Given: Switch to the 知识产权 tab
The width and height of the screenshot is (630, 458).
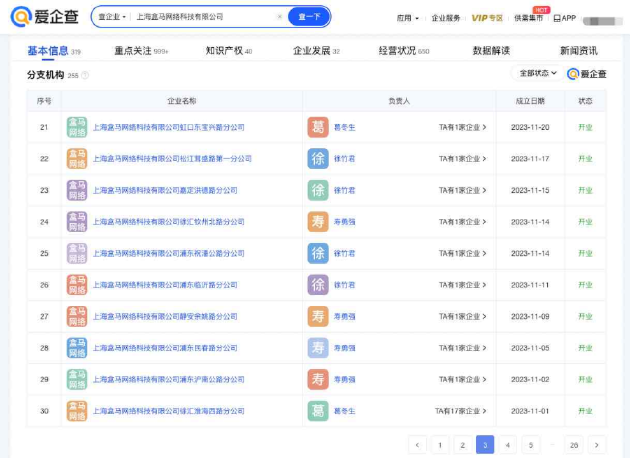Looking at the screenshot, I should [229, 51].
